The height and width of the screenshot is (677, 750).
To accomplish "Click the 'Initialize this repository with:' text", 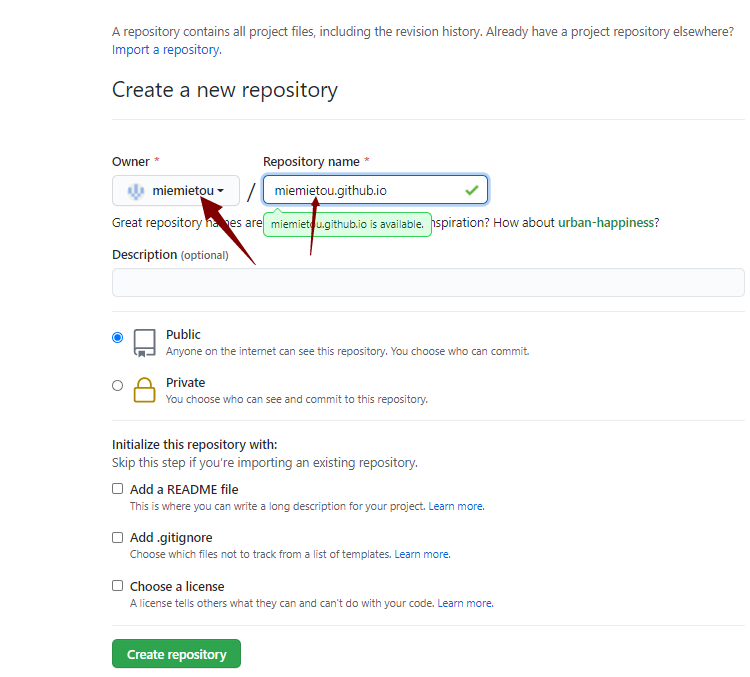I will 195,444.
